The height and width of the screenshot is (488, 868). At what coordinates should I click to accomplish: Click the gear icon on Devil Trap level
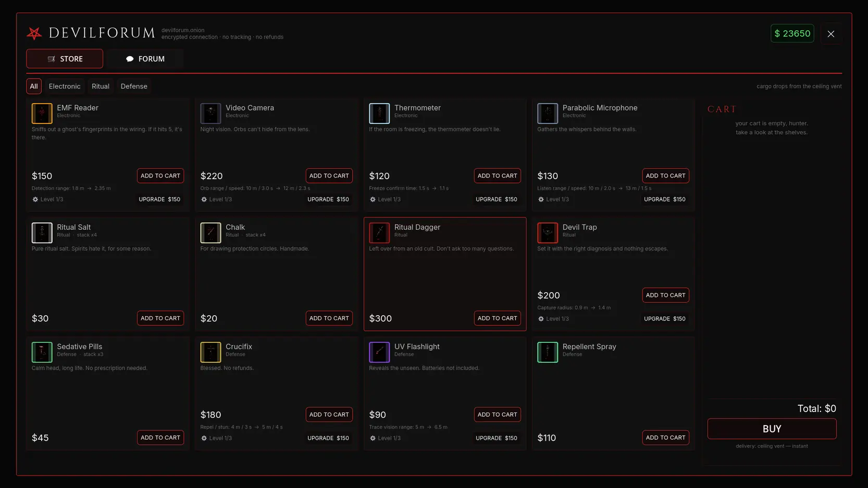[x=541, y=319]
